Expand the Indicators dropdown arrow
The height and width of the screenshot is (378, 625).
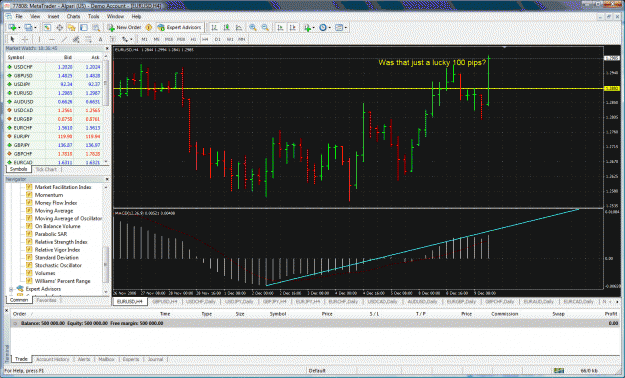(314, 28)
